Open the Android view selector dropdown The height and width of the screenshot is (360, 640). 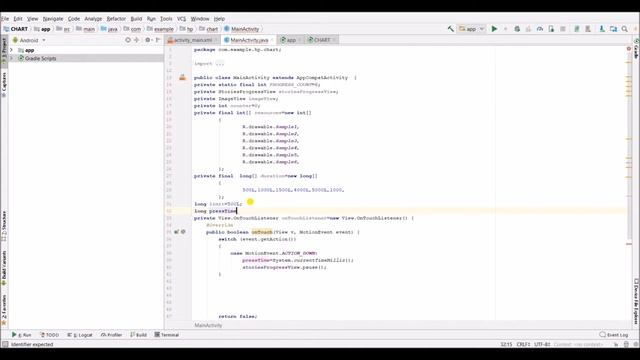(x=29, y=40)
